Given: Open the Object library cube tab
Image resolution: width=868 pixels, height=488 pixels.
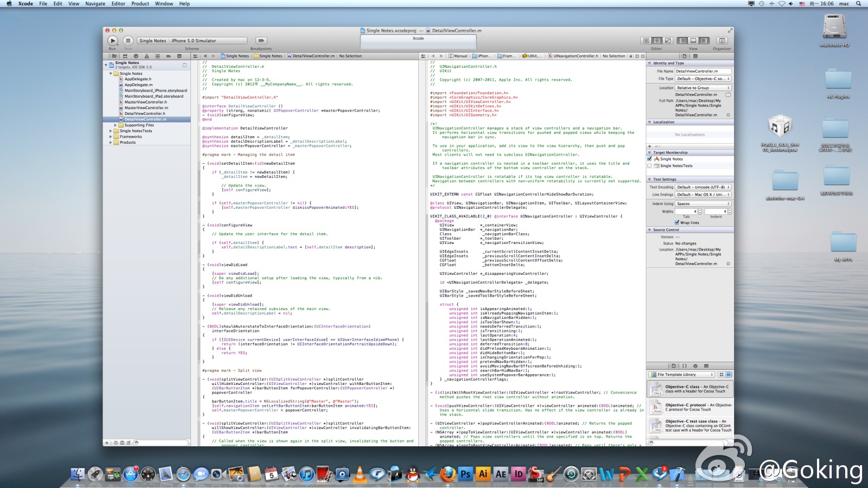Looking at the screenshot, I should click(695, 366).
